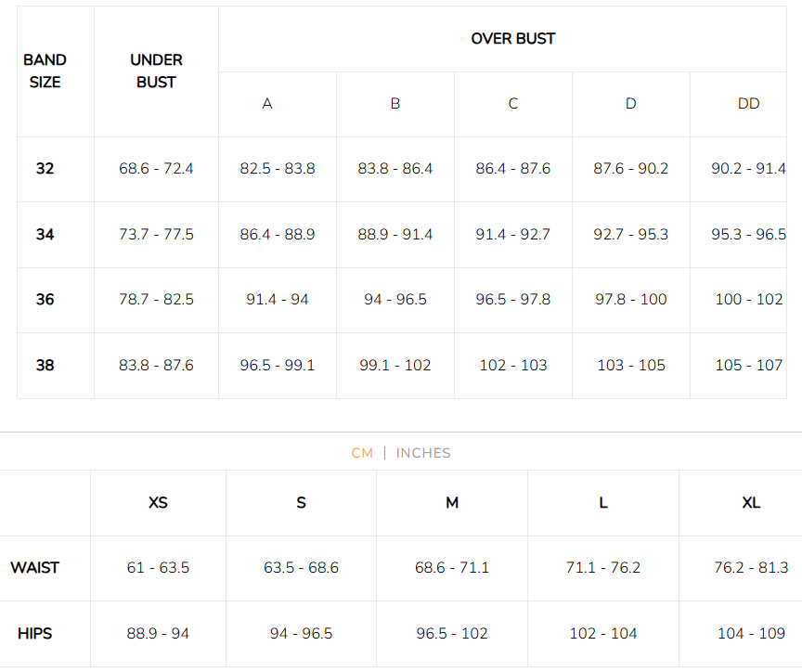Screen dimensions: 802x672
Task: Click band size 36 row label
Action: (x=45, y=300)
